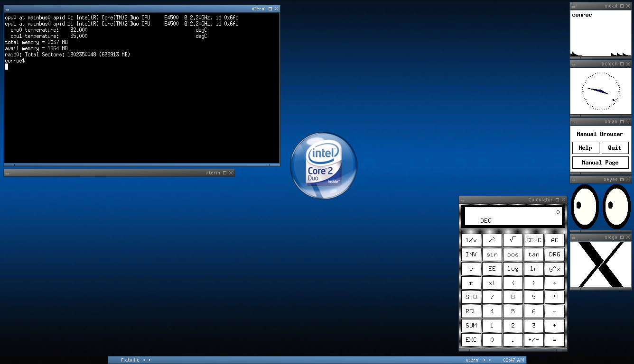The width and height of the screenshot is (634, 364).
Task: Click the EXC exchange key in Calculator
Action: point(471,340)
